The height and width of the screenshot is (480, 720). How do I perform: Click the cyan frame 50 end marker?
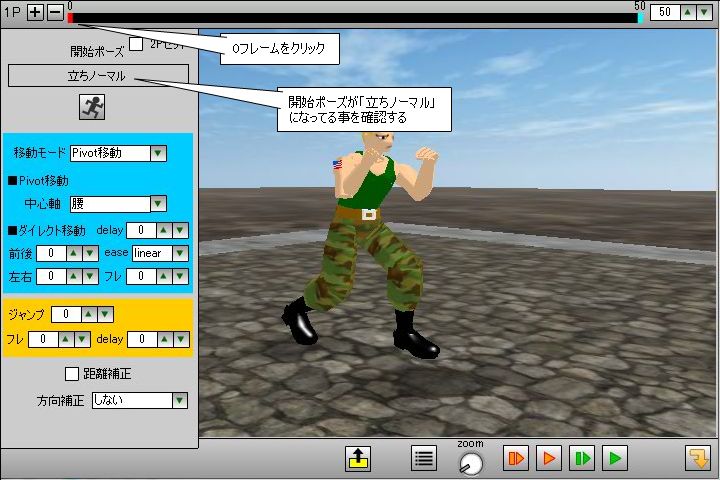point(641,18)
